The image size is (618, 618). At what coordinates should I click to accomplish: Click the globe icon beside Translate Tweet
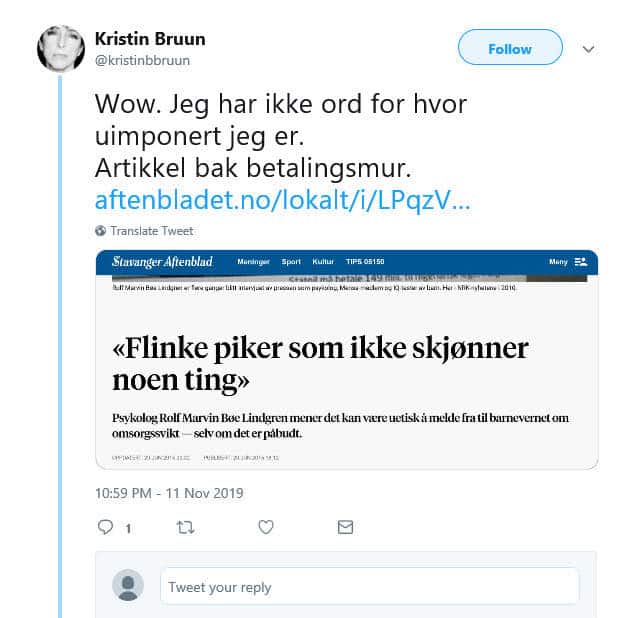(101, 231)
